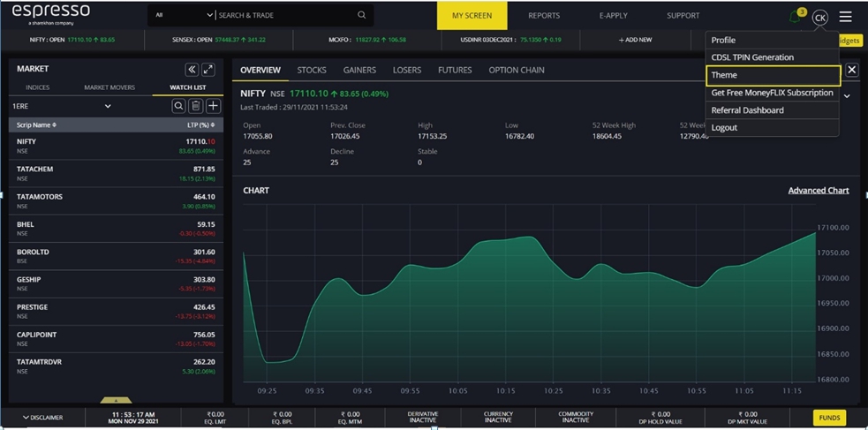Select the NIFTY OPEN ticker
This screenshot has width=868, height=430.
pos(72,40)
